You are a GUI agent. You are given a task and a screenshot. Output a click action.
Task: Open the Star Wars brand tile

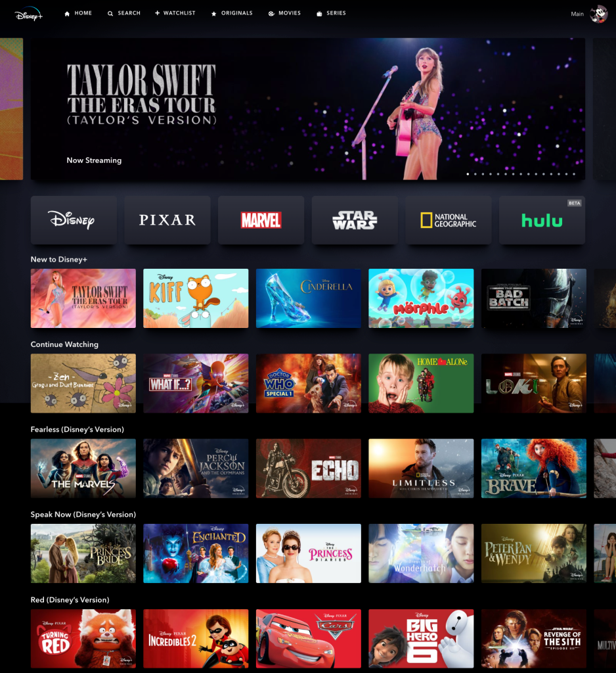coord(355,220)
